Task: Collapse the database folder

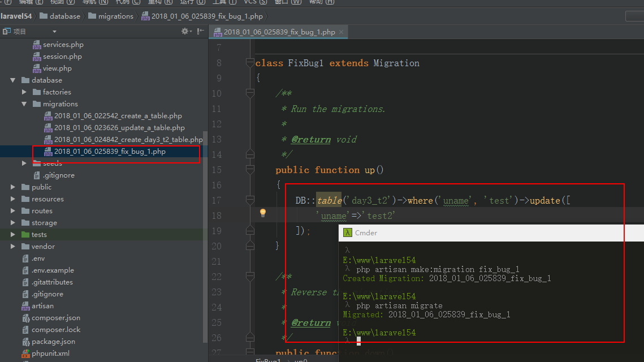Action: (x=13, y=80)
